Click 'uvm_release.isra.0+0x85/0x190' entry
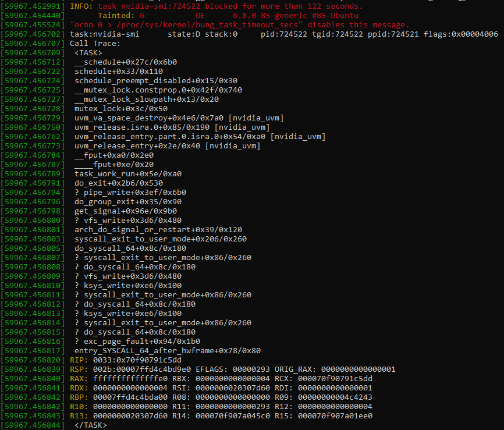Viewport: 504px width, 430px height. [172, 127]
